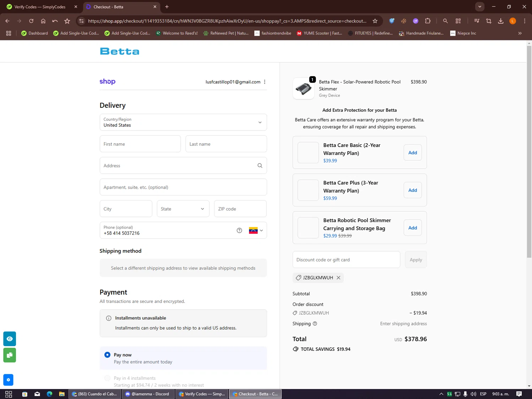
Task: Click the green copy floating button
Action: click(10, 355)
